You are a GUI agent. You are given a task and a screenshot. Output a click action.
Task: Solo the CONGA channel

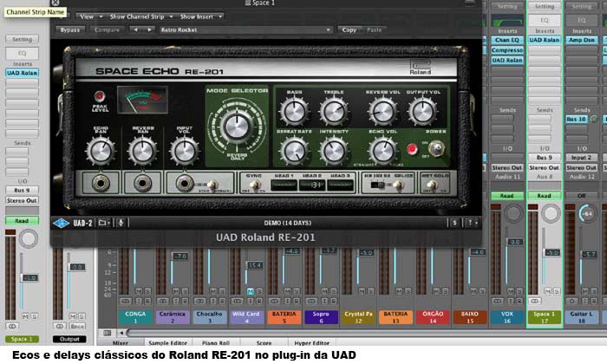pos(147,291)
